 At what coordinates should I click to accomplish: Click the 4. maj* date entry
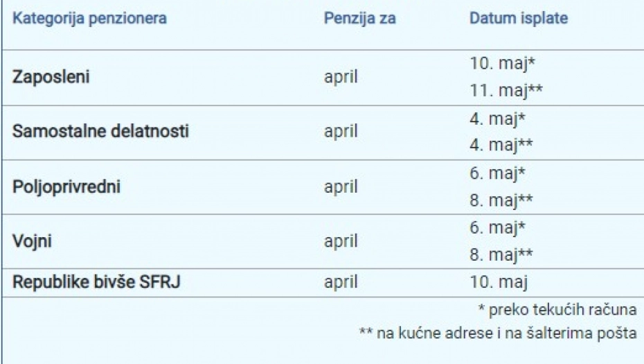point(497,119)
